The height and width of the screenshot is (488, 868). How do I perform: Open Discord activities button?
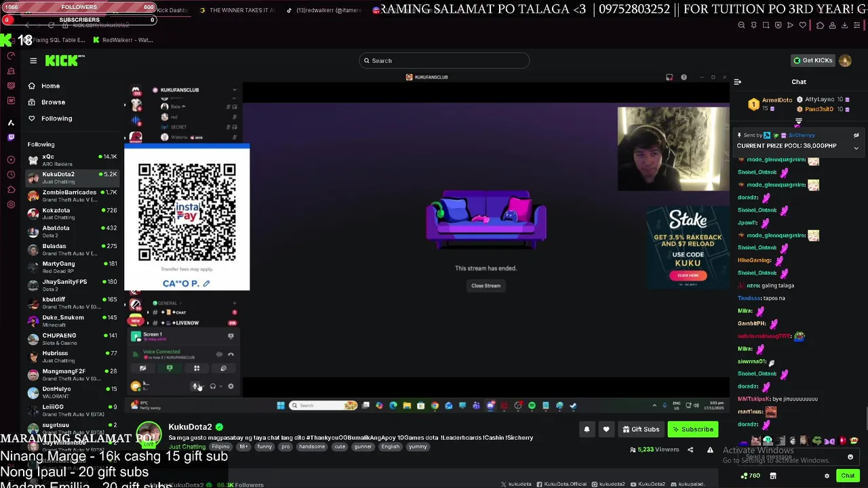(x=197, y=369)
